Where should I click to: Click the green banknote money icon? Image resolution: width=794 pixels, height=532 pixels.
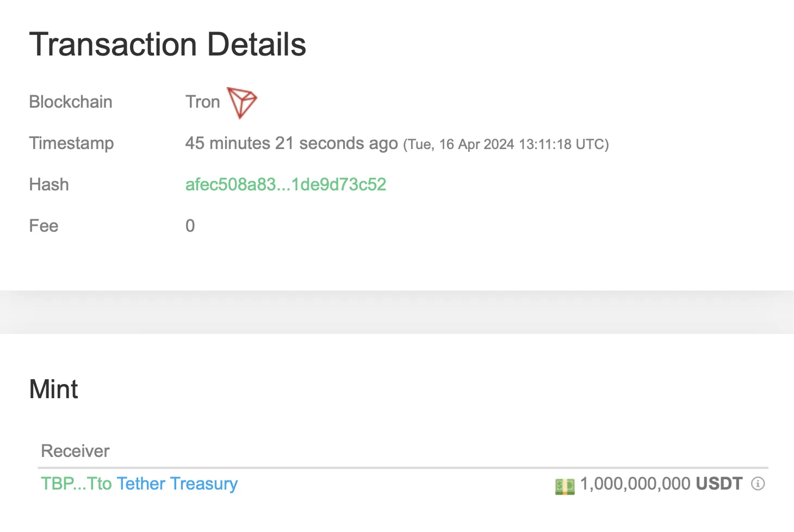(x=565, y=486)
